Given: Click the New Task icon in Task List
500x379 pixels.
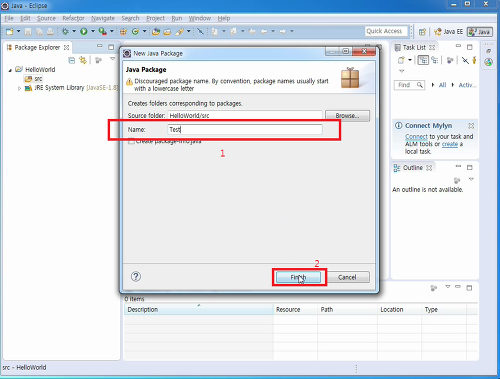Looking at the screenshot, I should [401, 60].
